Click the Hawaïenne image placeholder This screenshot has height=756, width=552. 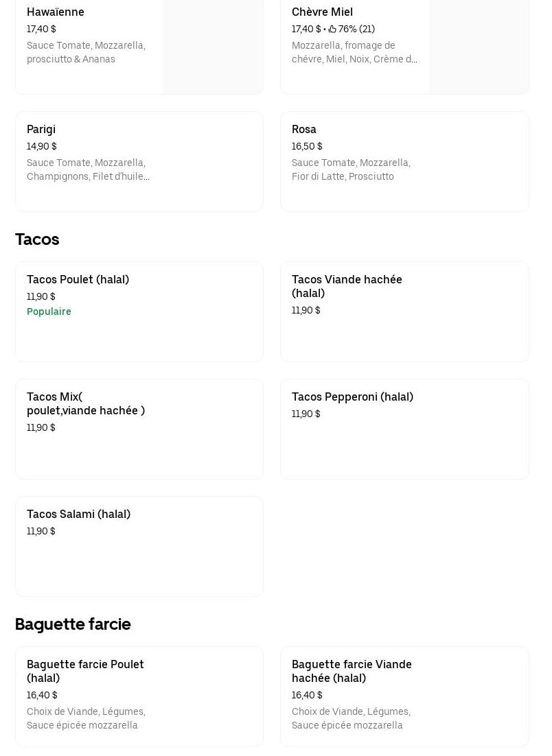[213, 47]
